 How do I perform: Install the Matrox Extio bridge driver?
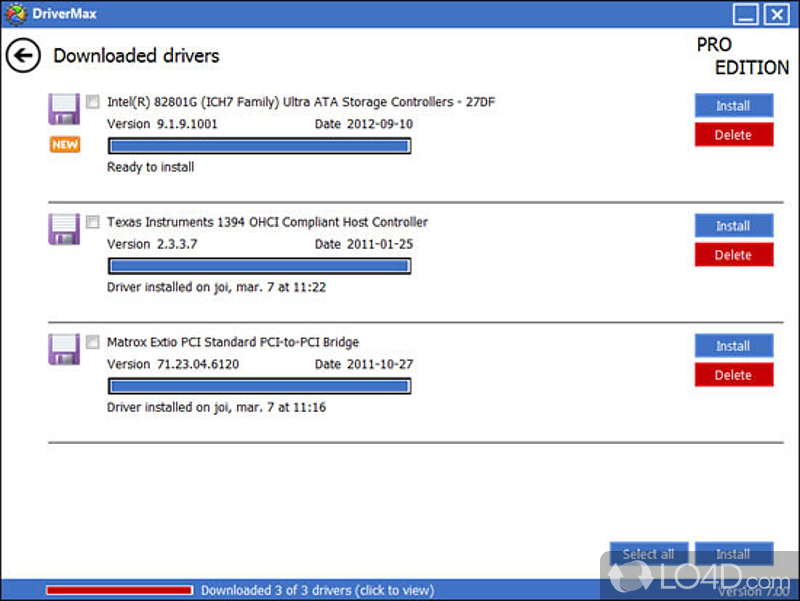coord(734,345)
